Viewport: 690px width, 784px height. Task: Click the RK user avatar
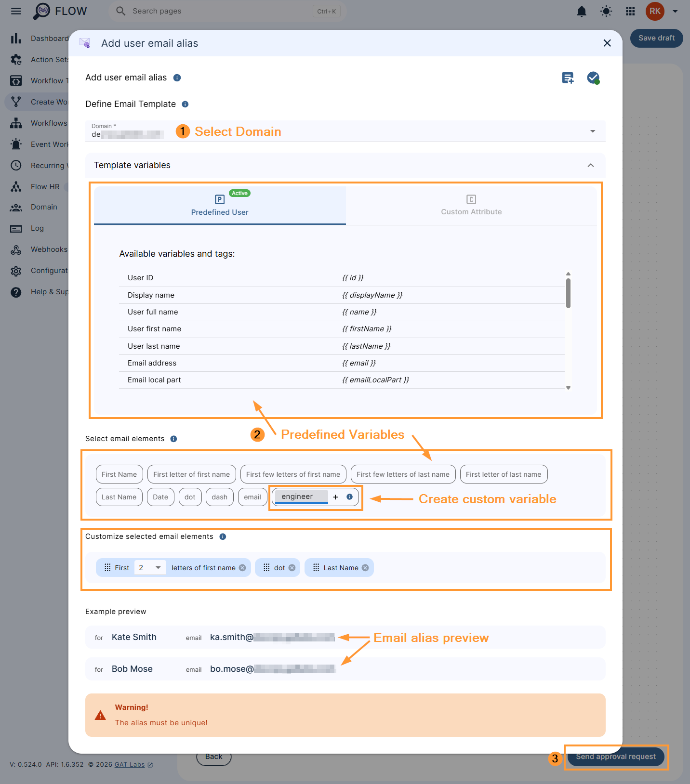[655, 11]
